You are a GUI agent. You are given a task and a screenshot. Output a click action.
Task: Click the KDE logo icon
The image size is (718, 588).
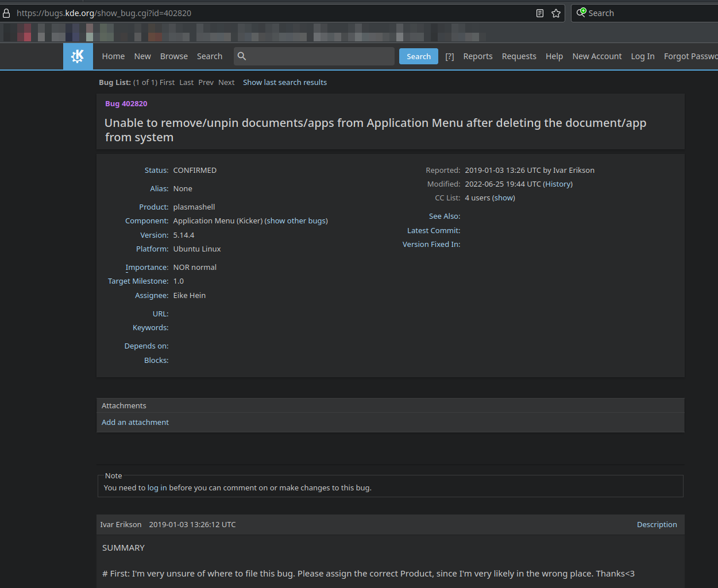click(x=78, y=56)
